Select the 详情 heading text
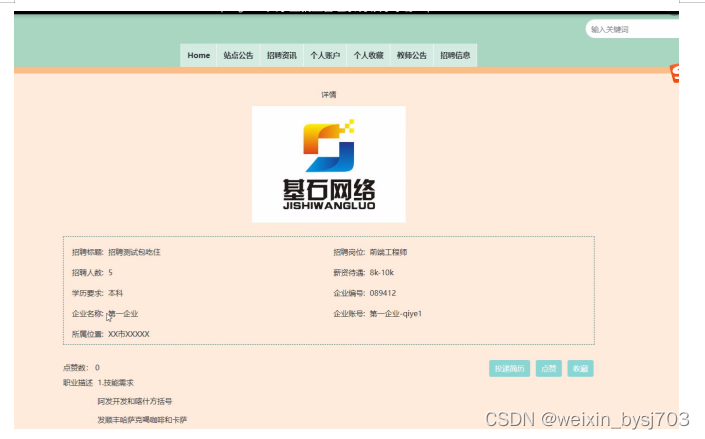This screenshot has height=439, width=705. tap(329, 94)
